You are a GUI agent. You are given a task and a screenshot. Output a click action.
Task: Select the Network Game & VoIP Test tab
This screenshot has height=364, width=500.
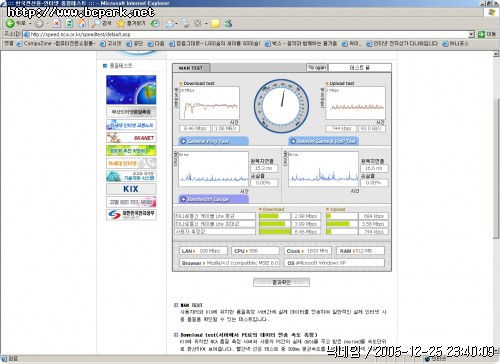(x=323, y=141)
